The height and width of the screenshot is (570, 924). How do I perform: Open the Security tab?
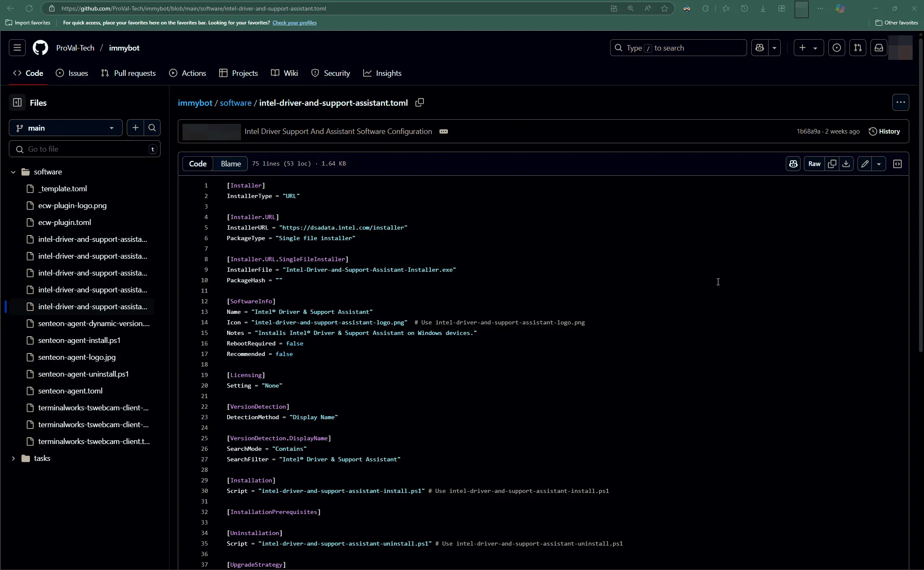[331, 73]
